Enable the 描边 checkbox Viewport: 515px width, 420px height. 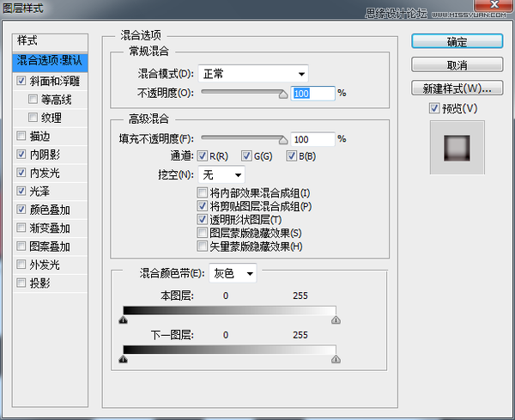tap(21, 136)
